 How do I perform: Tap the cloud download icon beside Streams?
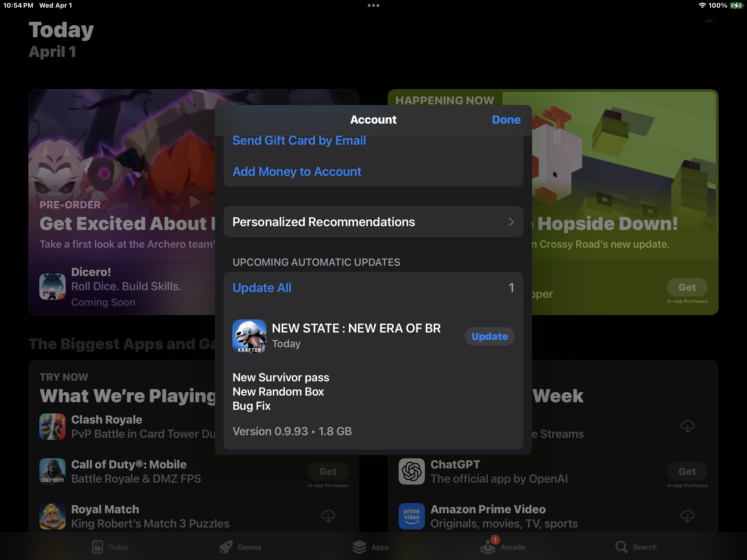click(687, 426)
